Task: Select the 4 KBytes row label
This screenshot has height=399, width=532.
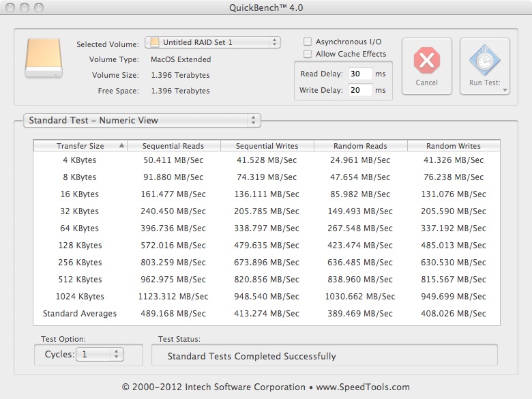Action: coord(79,160)
